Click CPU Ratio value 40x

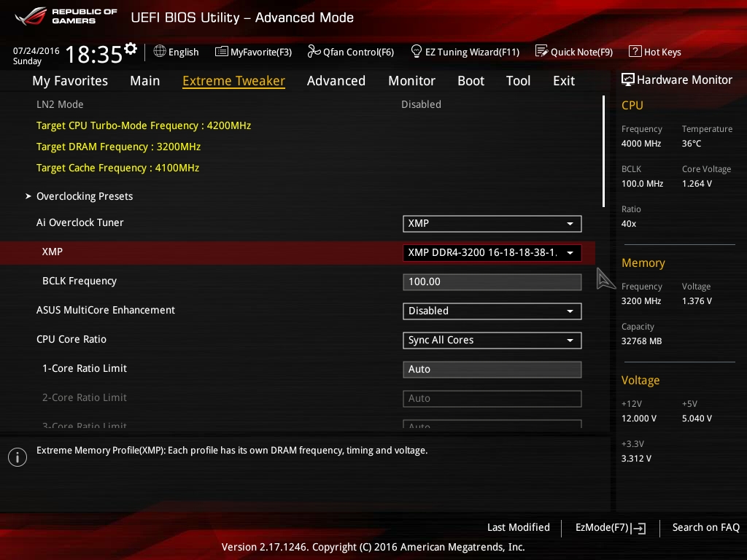(628, 224)
